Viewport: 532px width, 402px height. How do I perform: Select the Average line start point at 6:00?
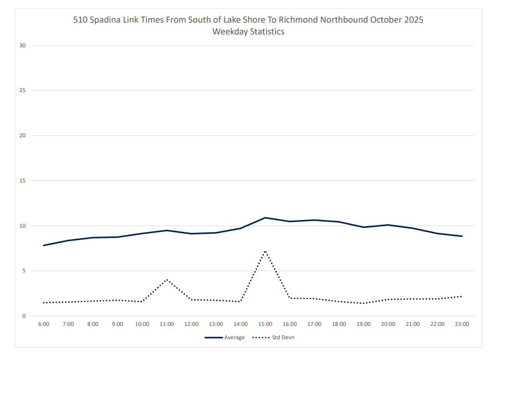[44, 245]
